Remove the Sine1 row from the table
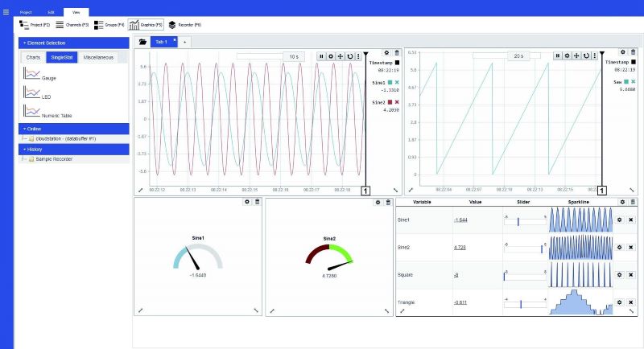The height and width of the screenshot is (349, 644). (x=631, y=220)
